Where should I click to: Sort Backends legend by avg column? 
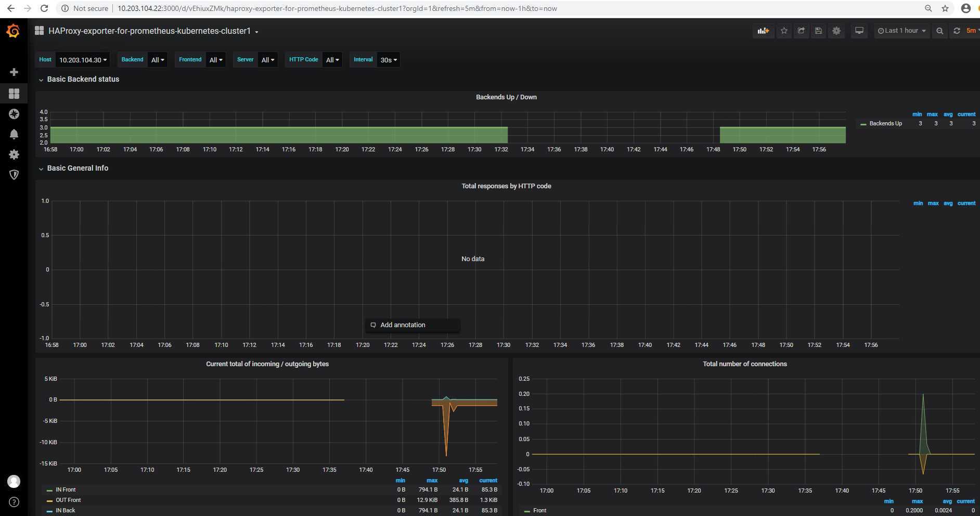[948, 114]
